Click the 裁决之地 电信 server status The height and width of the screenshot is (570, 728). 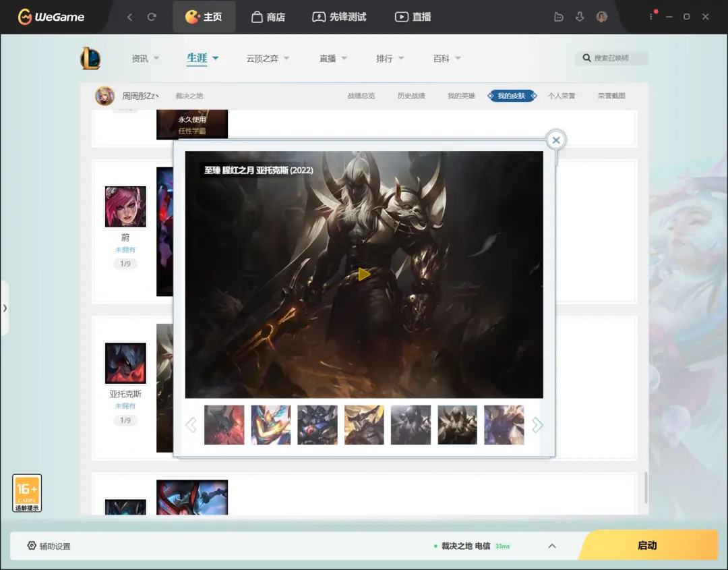click(x=472, y=546)
